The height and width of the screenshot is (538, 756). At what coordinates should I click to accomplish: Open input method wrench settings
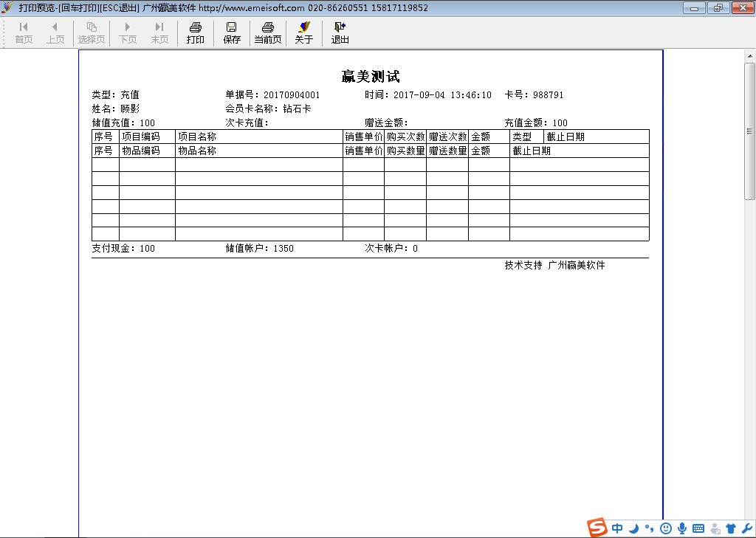[x=746, y=528]
